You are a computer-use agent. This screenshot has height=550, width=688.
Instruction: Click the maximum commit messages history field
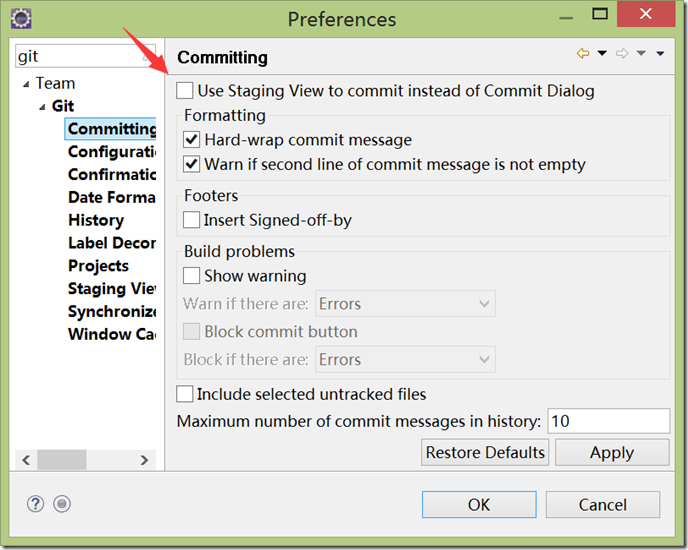tap(609, 421)
